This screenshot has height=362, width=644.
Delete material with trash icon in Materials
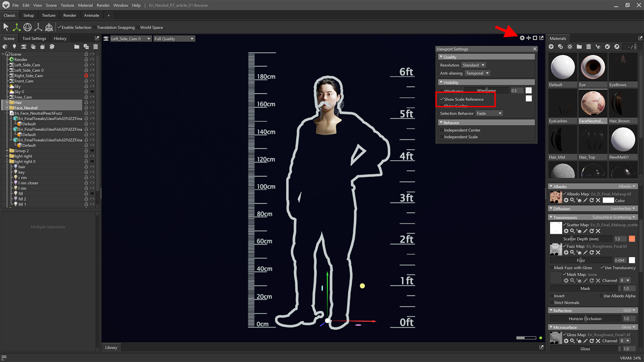[589, 47]
